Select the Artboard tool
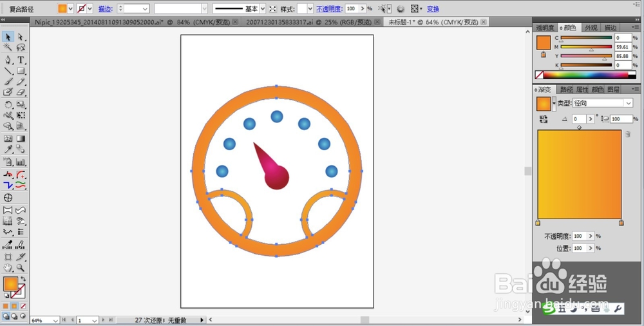 tap(8, 257)
